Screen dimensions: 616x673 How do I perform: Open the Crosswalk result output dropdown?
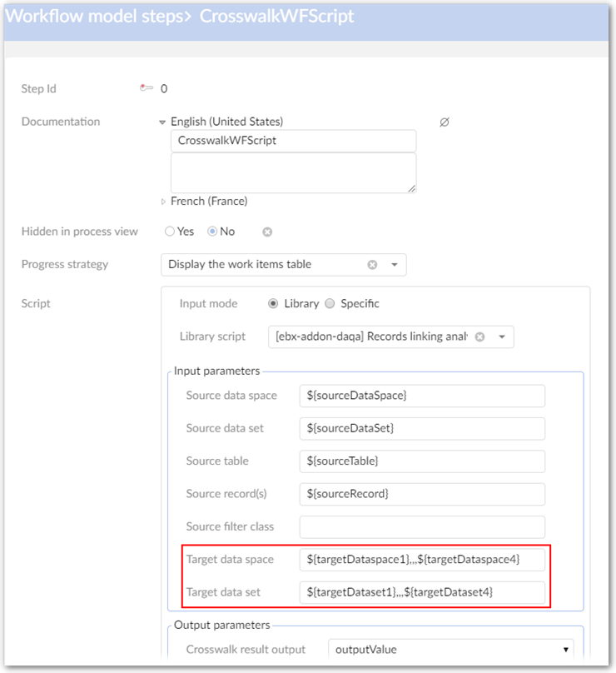tap(450, 649)
